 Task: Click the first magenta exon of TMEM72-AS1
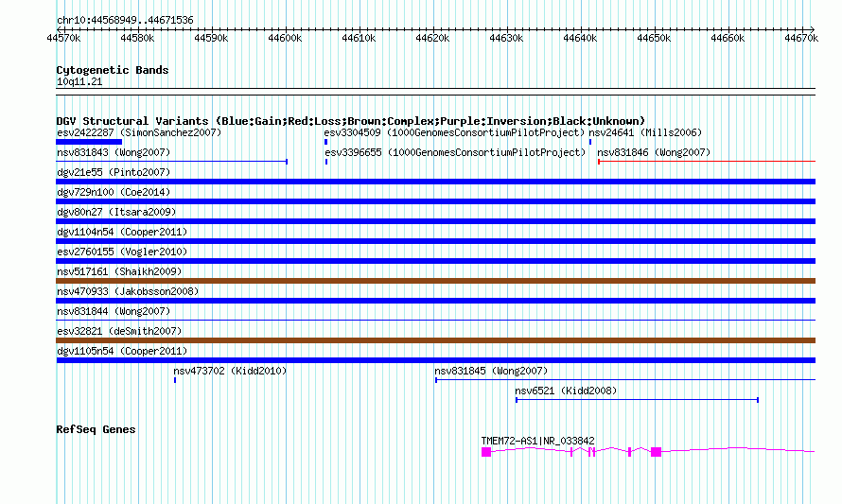click(486, 452)
